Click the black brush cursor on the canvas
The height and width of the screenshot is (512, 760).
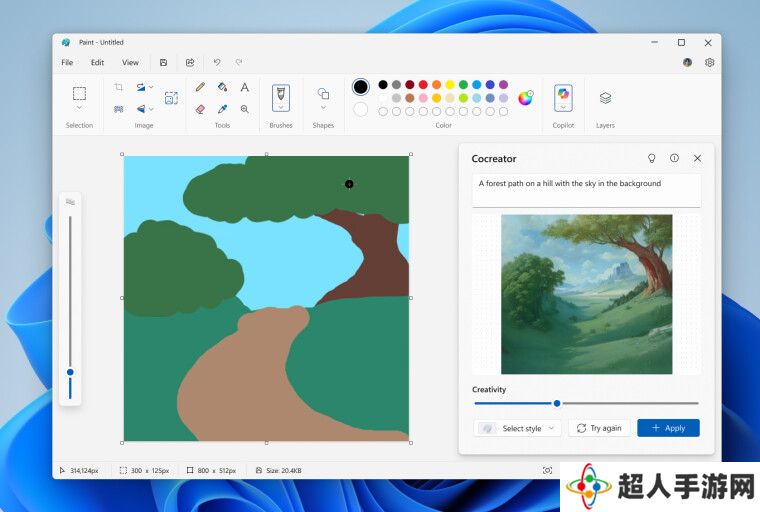349,184
